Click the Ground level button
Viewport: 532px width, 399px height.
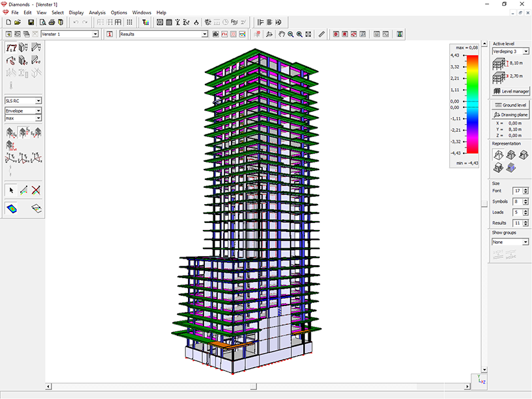coord(510,105)
